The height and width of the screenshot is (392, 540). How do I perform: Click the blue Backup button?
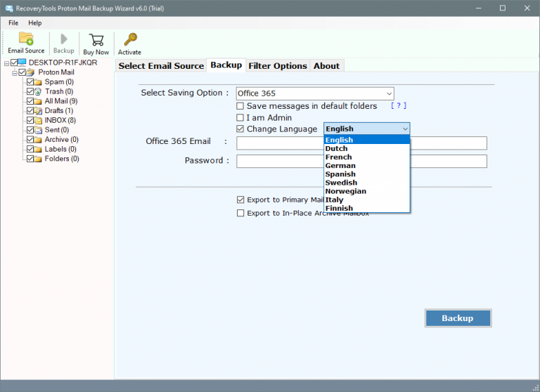coord(458,318)
